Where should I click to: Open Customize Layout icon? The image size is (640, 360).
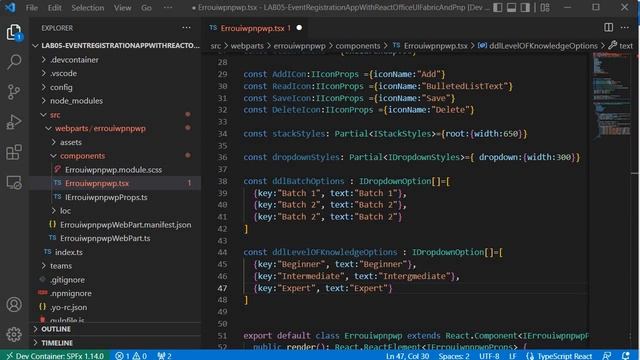coord(545,7)
